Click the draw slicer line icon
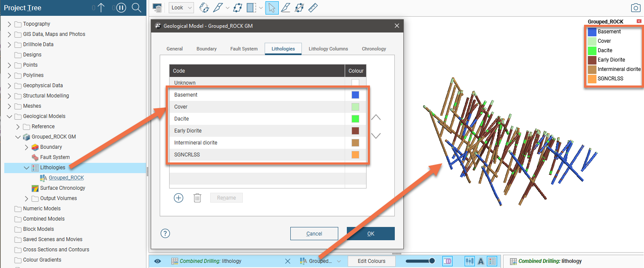 286,8
